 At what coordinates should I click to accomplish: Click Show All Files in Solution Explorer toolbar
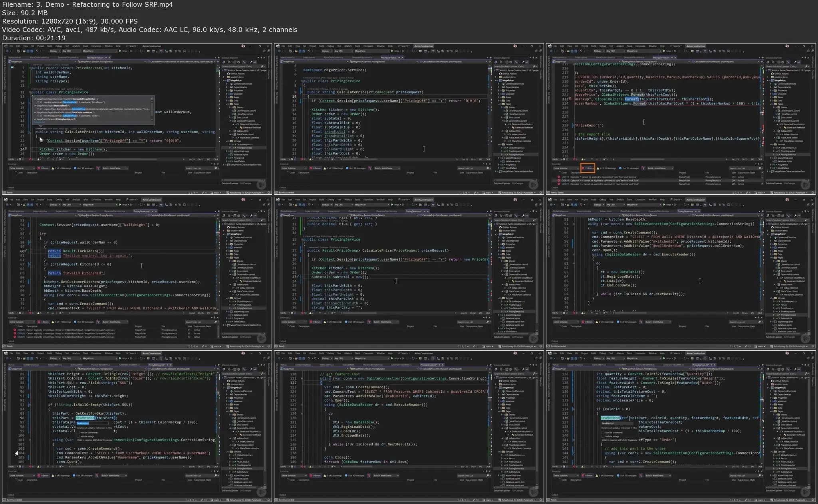click(238, 62)
